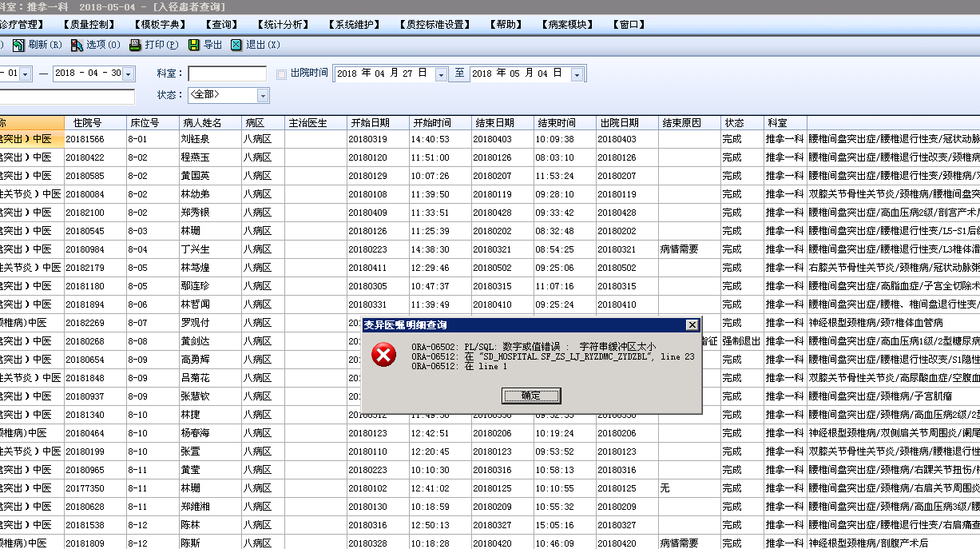Sort by 病人姓名 column header

(x=210, y=123)
